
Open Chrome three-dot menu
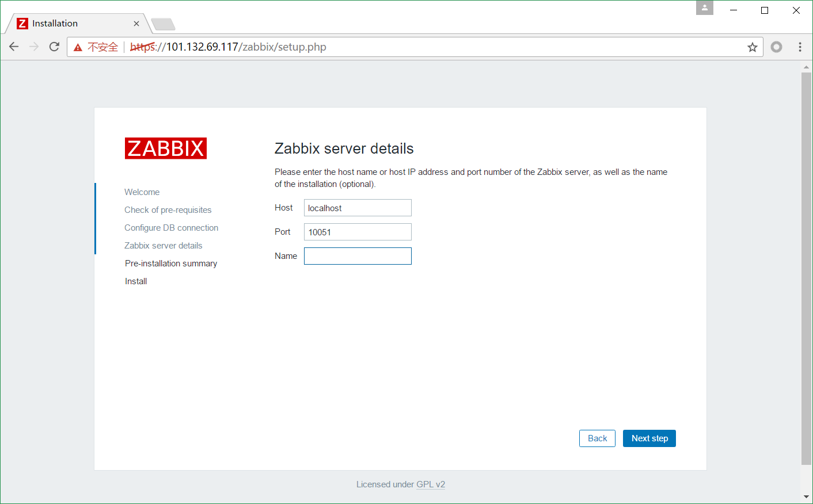click(x=800, y=47)
